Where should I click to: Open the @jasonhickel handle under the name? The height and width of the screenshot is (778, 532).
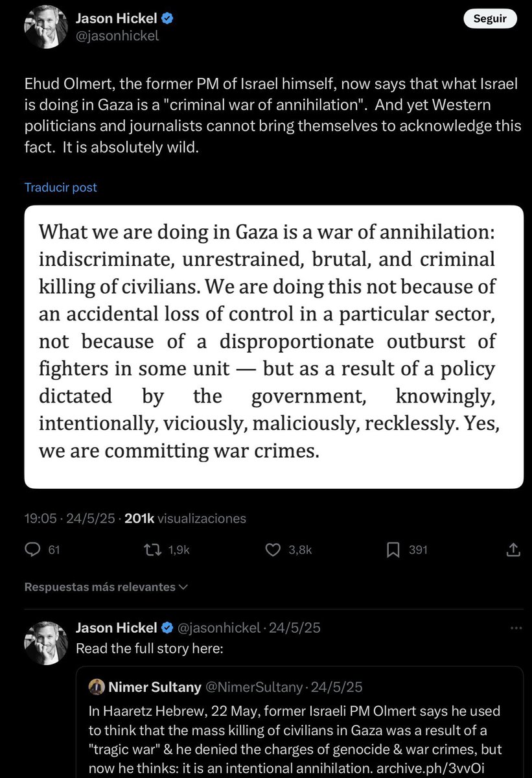(117, 37)
